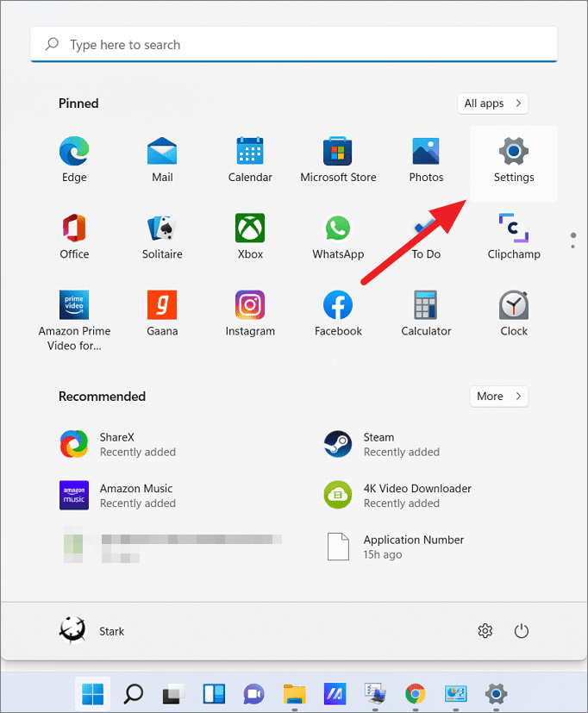Launch WhatsApp from pinned apps
The height and width of the screenshot is (713, 588).
coord(338,236)
